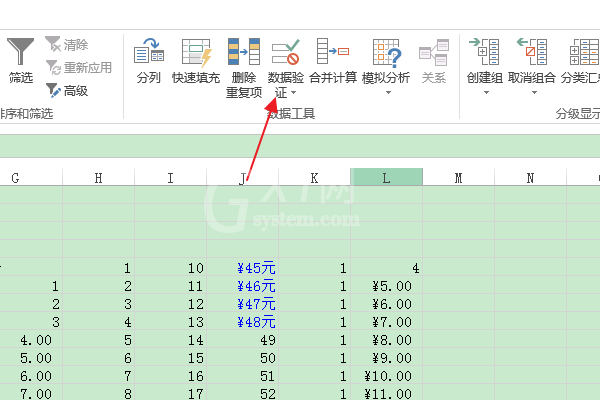Select column N header
The height and width of the screenshot is (400, 600).
coord(530,178)
